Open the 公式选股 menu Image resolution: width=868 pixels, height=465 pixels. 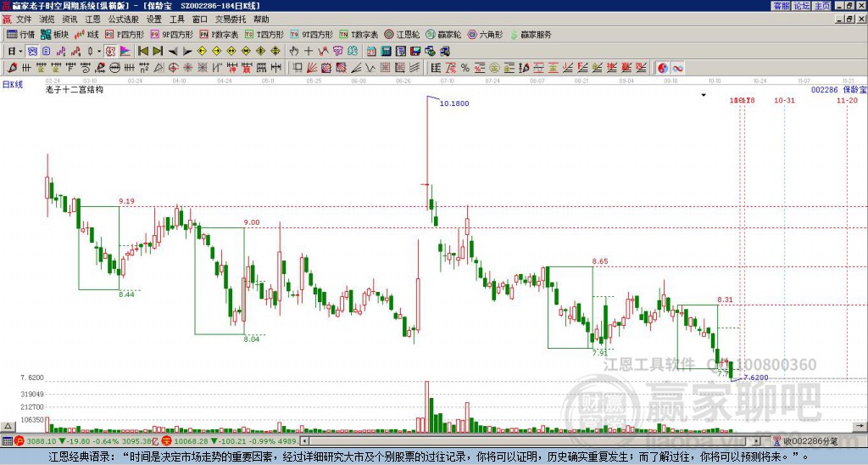tap(124, 20)
